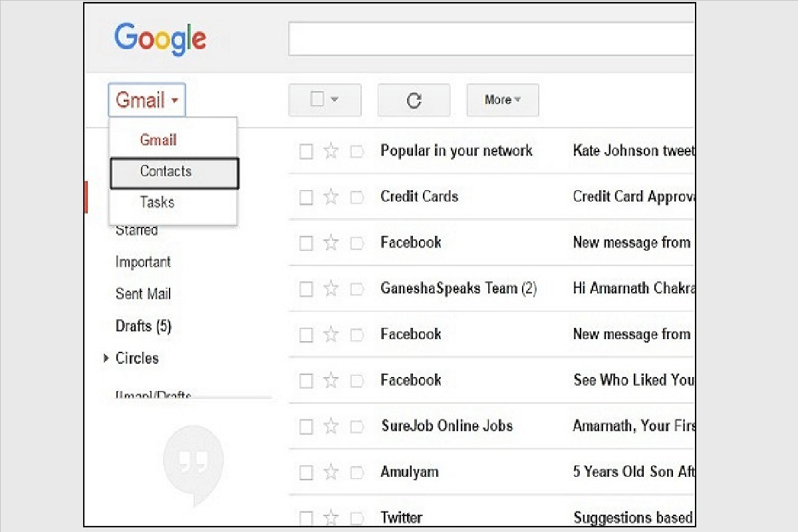Mark the GaneshaSpeaks Team email as important
The height and width of the screenshot is (532, 798).
pos(357,289)
